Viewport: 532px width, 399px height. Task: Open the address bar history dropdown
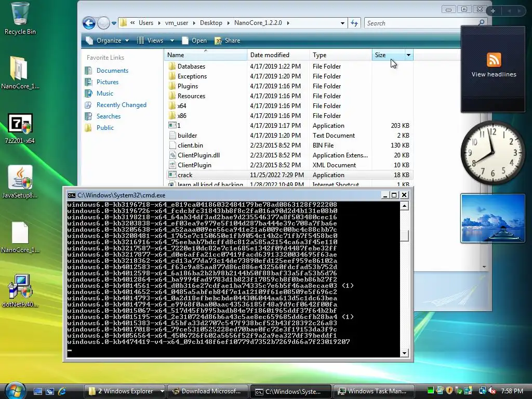[342, 23]
